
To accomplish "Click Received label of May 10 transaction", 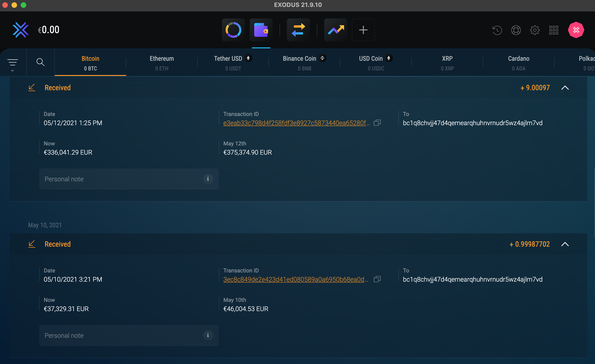I will [x=58, y=244].
